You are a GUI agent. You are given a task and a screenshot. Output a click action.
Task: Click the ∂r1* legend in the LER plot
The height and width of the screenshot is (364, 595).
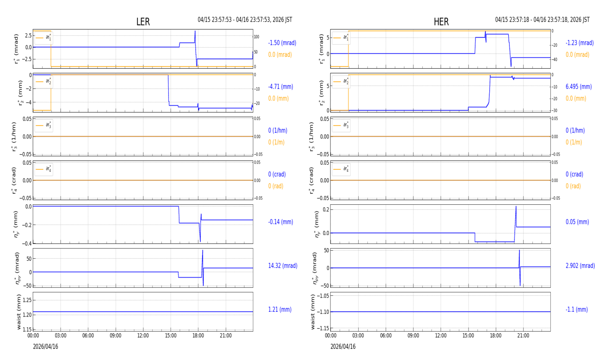click(x=44, y=37)
